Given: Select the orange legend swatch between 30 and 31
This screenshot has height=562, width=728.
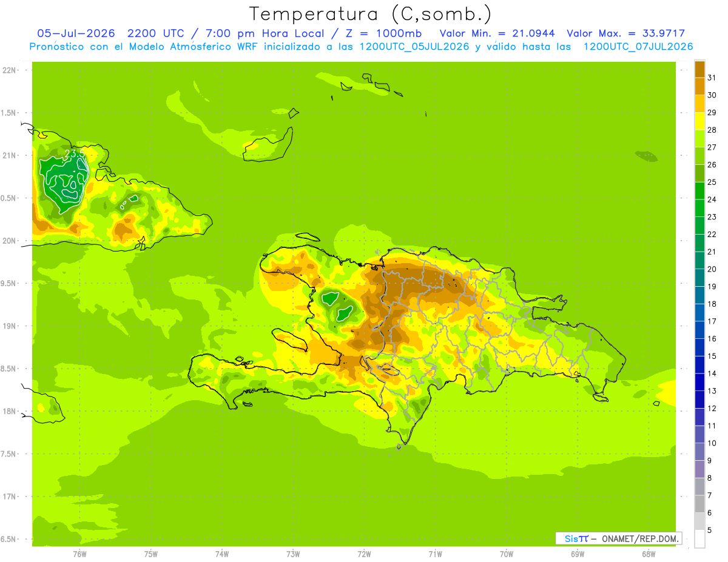Looking at the screenshot, I should pyautogui.click(x=700, y=86).
